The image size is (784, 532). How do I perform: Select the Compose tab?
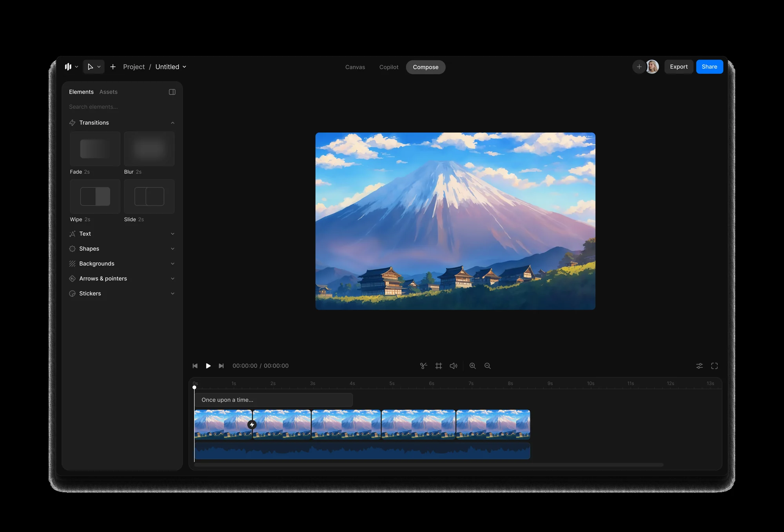[426, 67]
